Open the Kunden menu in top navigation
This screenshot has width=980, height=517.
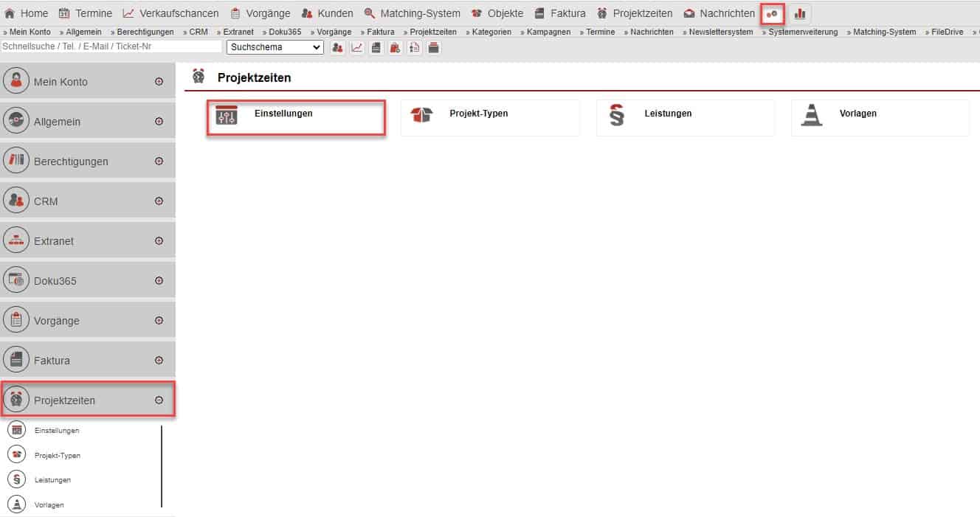tap(327, 13)
